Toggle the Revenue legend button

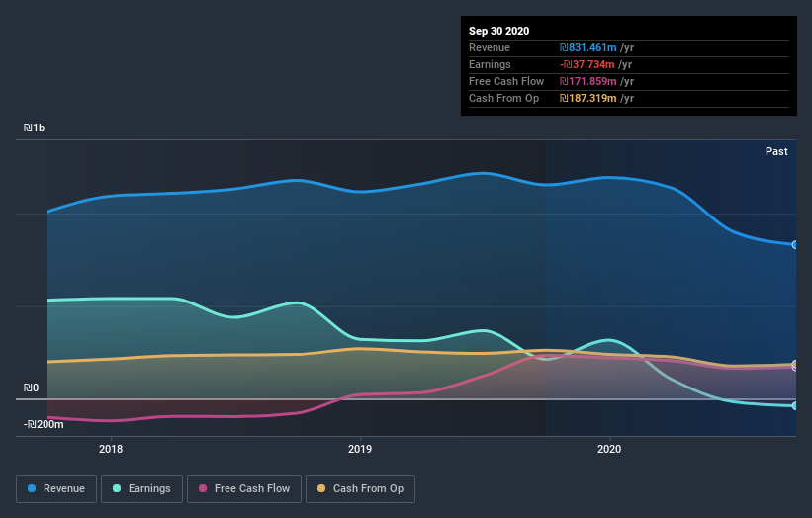coord(56,489)
